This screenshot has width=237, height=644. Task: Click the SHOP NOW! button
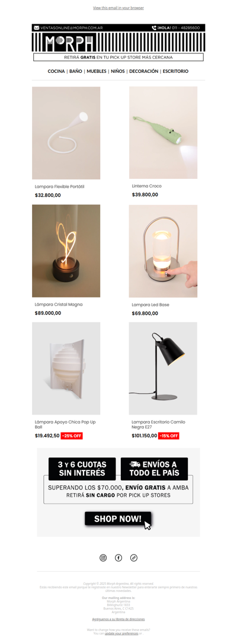118,519
